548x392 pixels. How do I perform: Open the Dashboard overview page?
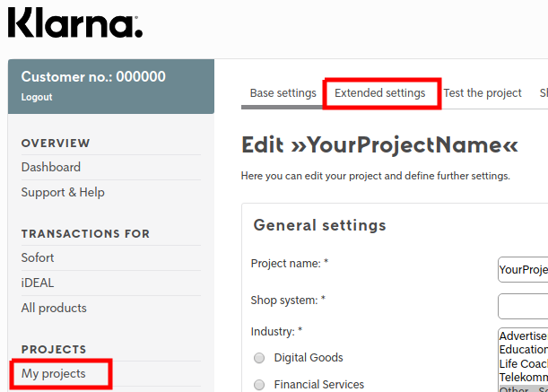[51, 167]
